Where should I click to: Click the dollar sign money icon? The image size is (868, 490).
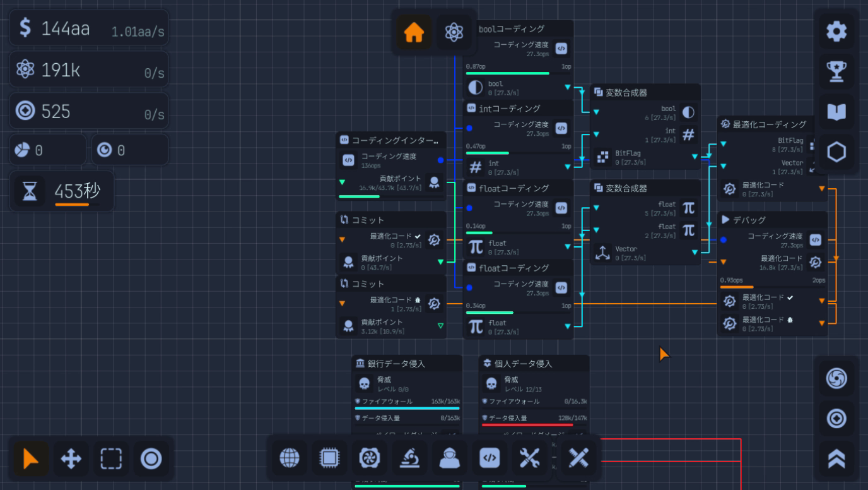[25, 28]
